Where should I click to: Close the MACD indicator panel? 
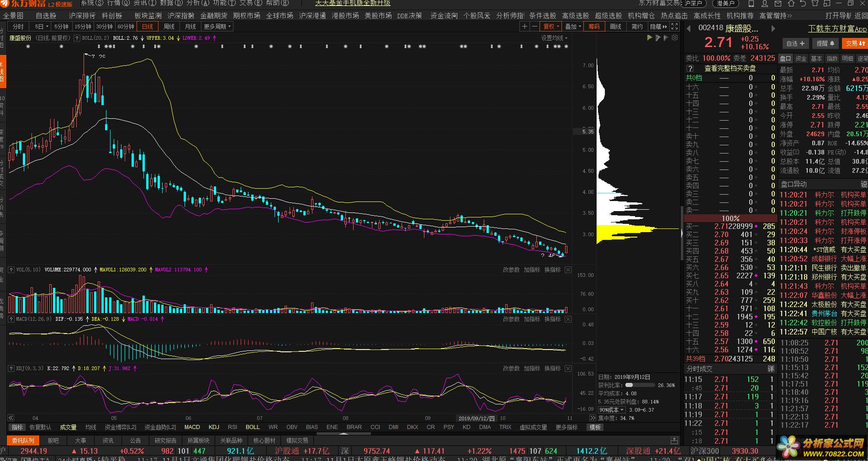tap(568, 319)
